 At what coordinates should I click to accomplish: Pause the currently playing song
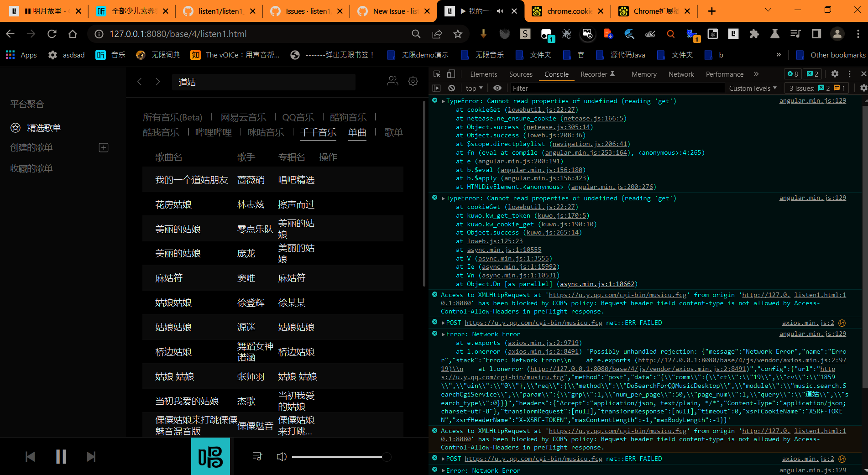[x=61, y=457]
